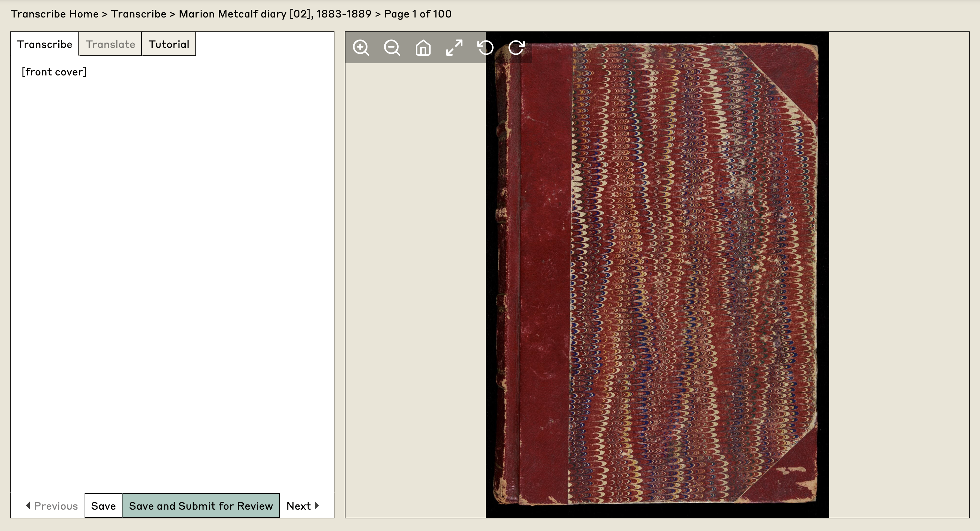The image size is (980, 531).
Task: Click 'Page 1 of 100' breadcrumb text
Action: [418, 14]
